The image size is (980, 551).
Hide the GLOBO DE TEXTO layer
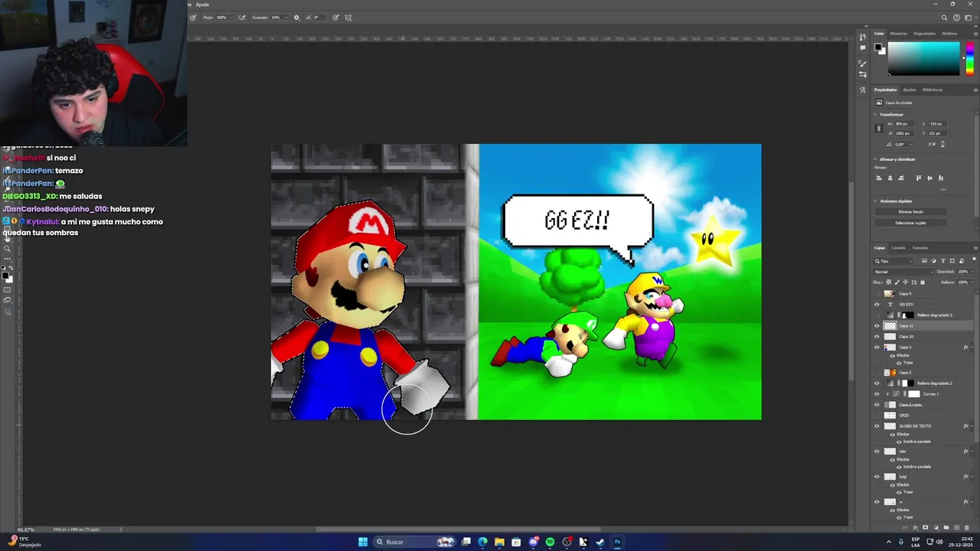coord(877,426)
